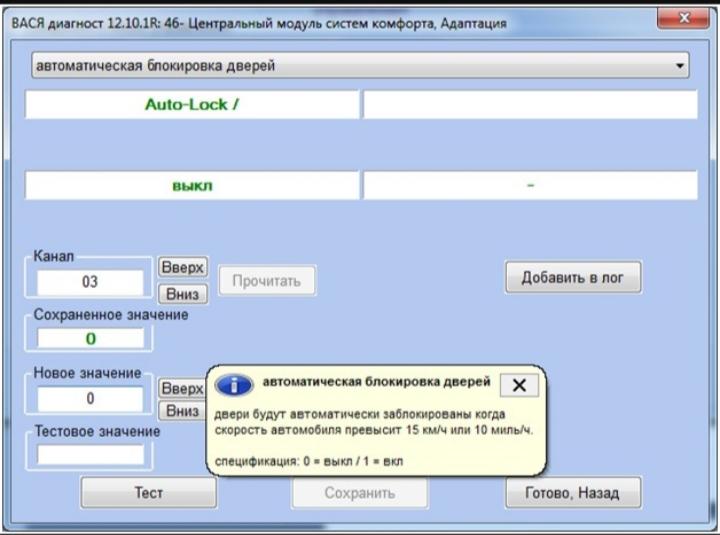Click the Вверх button next to Канал
The height and width of the screenshot is (535, 720).
[x=183, y=268]
